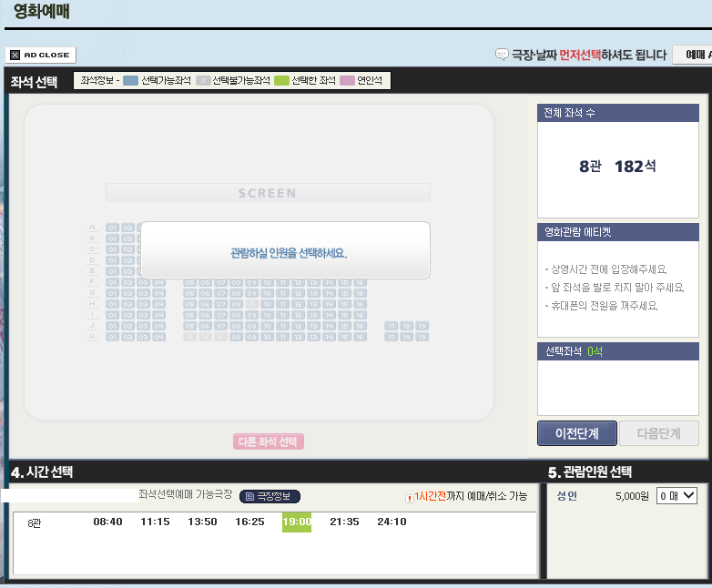The height and width of the screenshot is (588, 712).
Task: Click the pink 다른 좌석 선택 button
Action: pos(268,441)
